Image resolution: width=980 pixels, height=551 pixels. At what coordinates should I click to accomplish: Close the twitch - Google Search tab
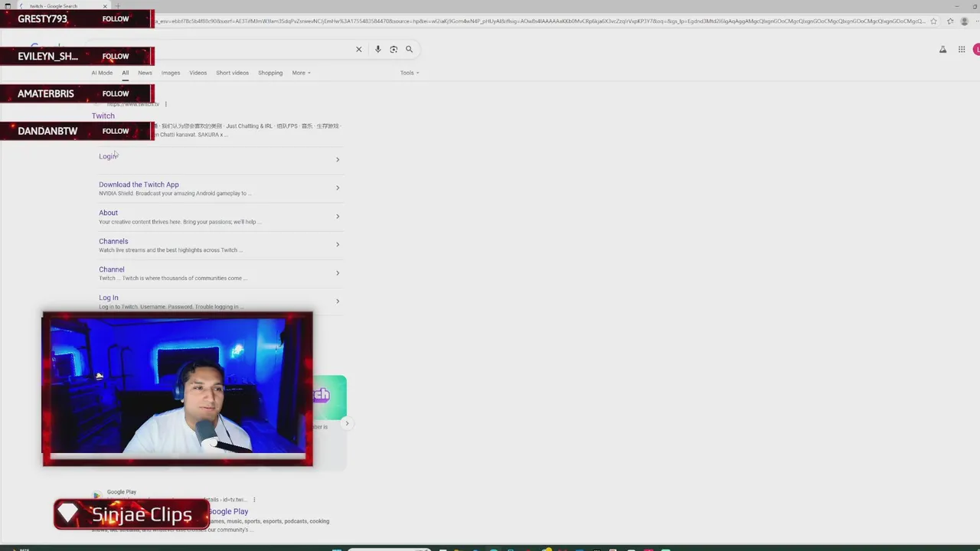coord(105,6)
